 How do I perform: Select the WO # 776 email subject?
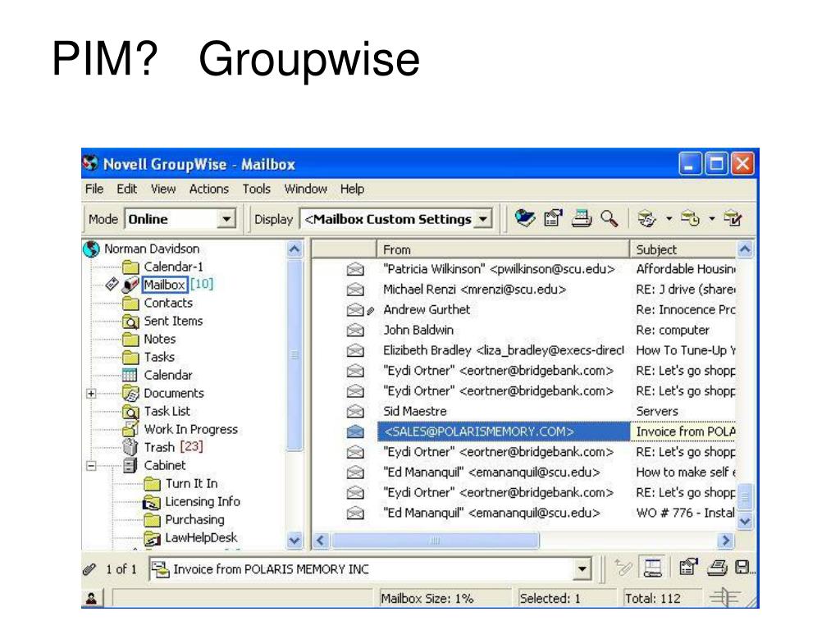[685, 514]
